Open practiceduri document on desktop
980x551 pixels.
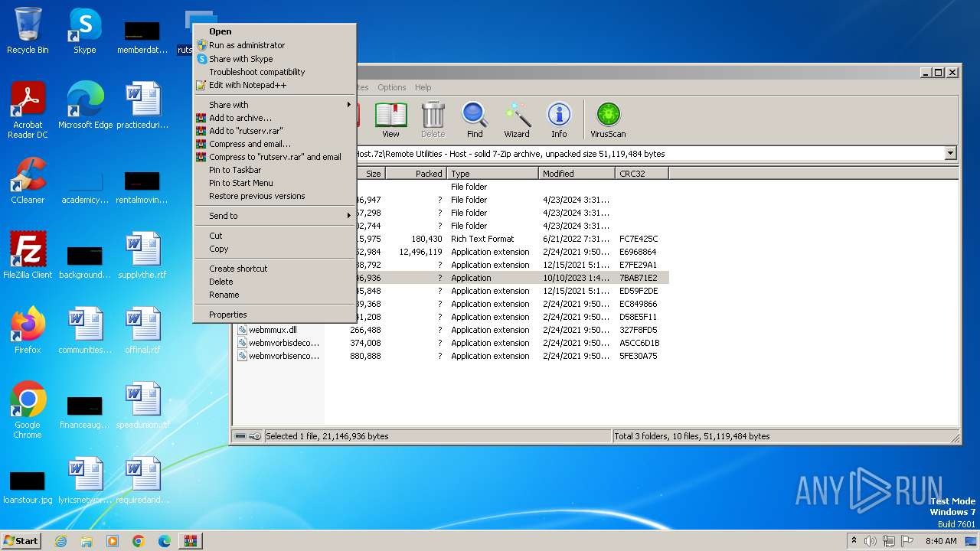point(142,106)
